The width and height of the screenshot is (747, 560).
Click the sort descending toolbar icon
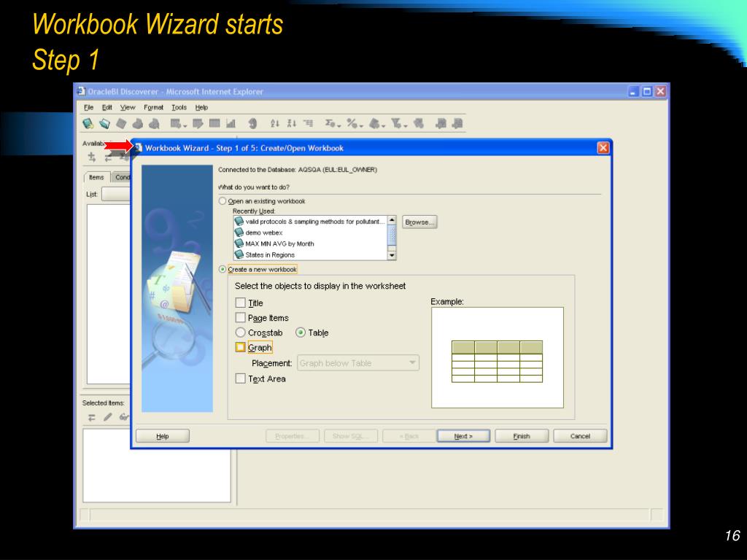coord(292,123)
